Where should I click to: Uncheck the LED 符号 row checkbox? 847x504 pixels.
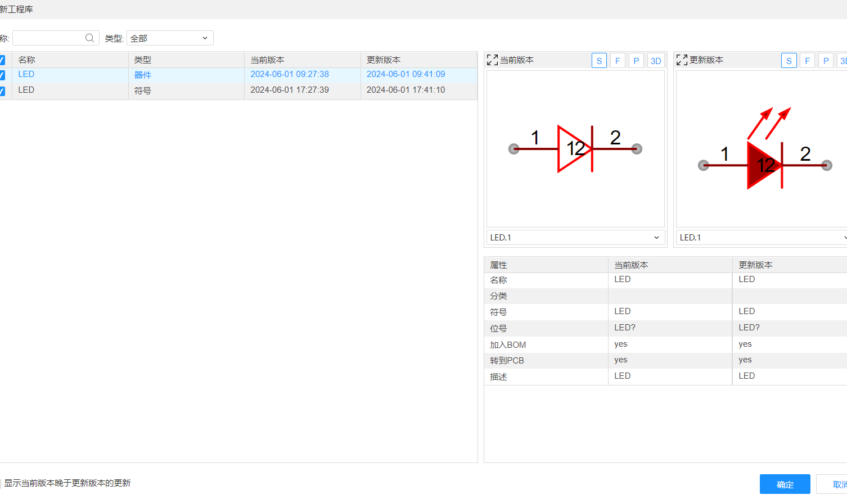click(x=2, y=91)
